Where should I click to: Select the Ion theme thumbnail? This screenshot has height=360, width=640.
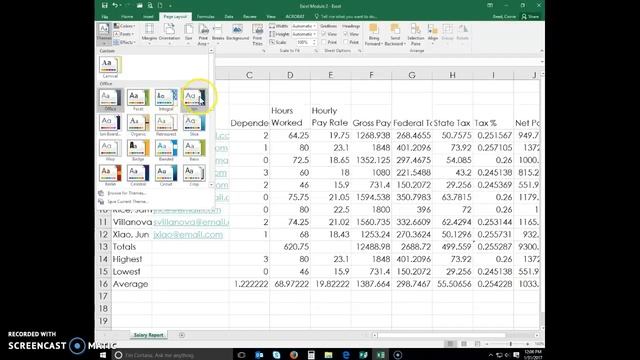(x=194, y=100)
